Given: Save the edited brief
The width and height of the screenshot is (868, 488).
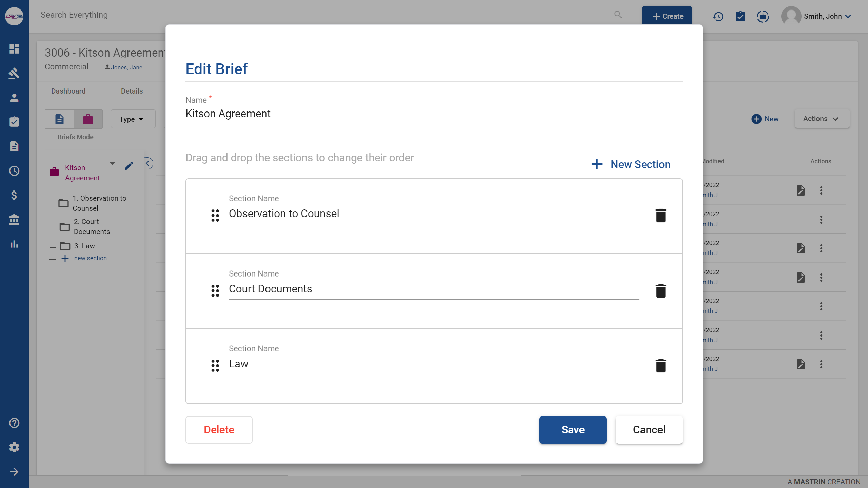Looking at the screenshot, I should (x=573, y=430).
